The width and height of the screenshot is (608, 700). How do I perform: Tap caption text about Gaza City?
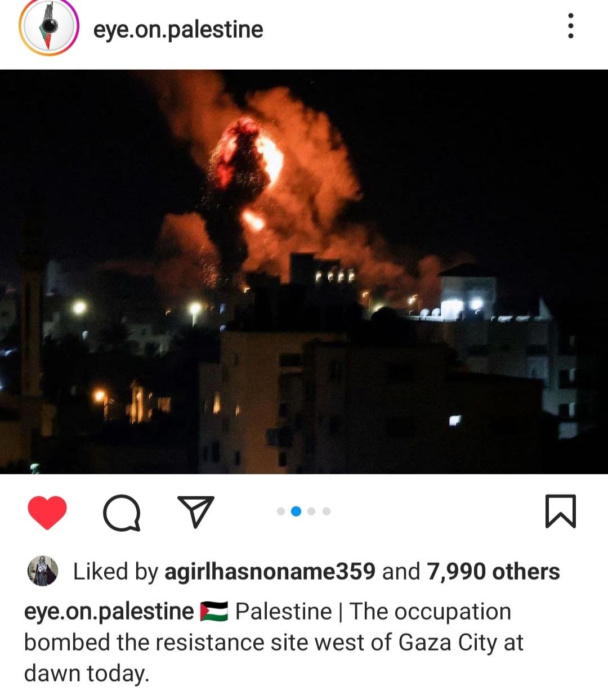point(274,643)
